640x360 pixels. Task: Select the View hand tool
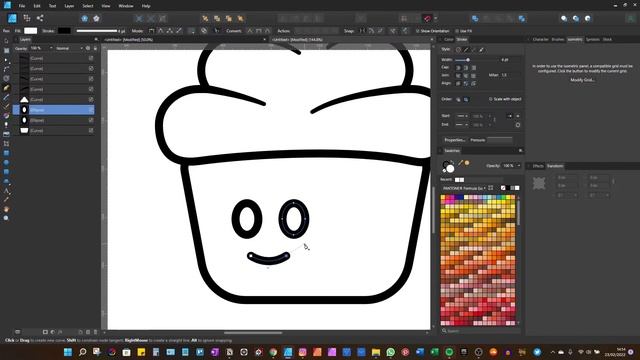[6, 209]
